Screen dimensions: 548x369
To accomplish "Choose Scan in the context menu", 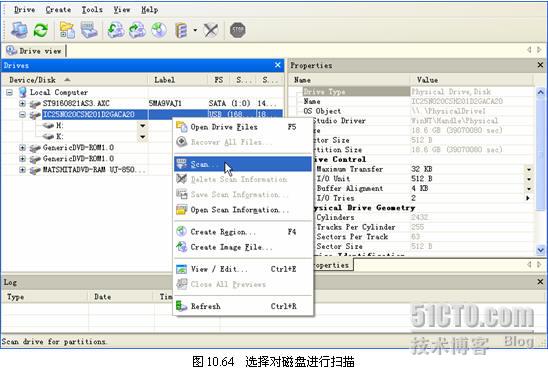I will (243, 164).
